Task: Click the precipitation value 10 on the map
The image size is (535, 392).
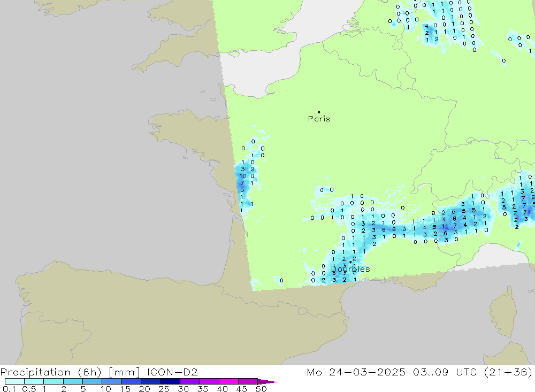Action: (x=242, y=176)
